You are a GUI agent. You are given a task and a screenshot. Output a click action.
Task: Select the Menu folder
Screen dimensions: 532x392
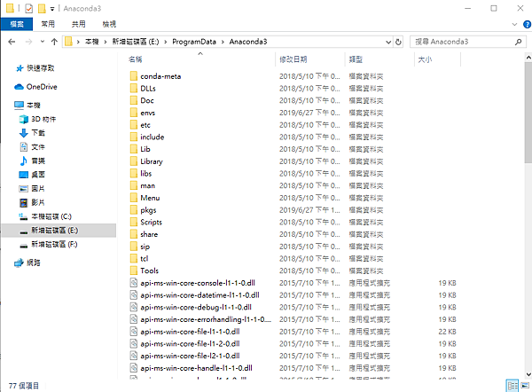coord(150,198)
